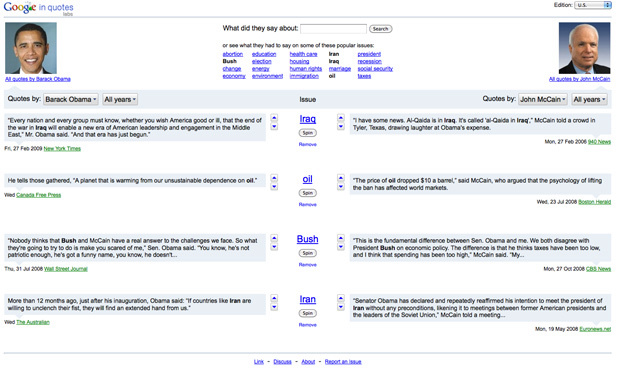Open the Bush issue heading link
This screenshot has height=372, width=622.
click(x=307, y=239)
